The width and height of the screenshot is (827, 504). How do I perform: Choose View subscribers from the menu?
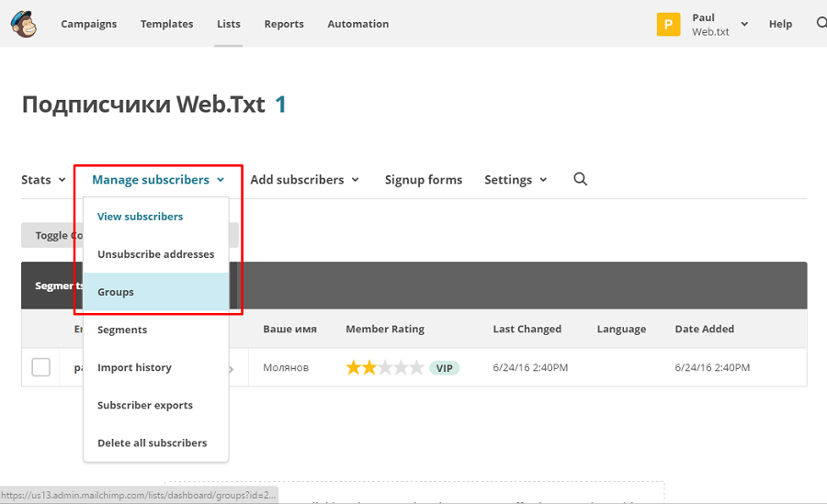(156, 217)
